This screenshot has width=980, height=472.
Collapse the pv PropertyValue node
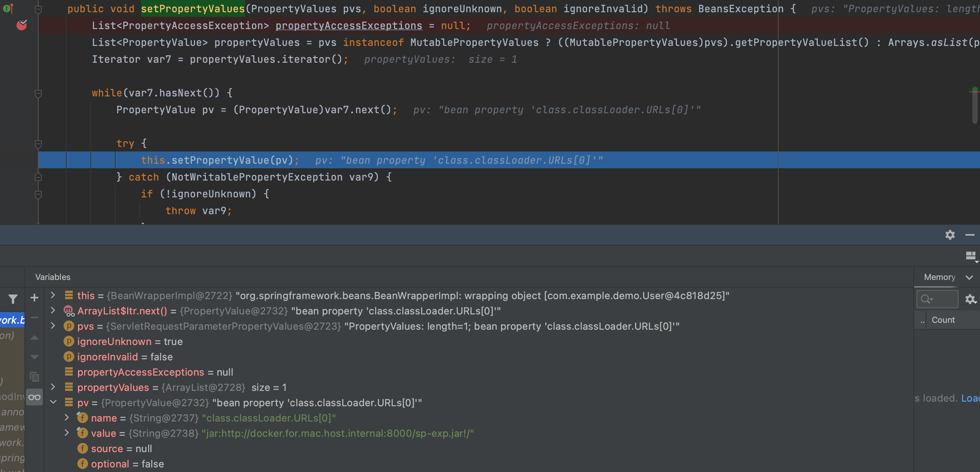pyautogui.click(x=53, y=402)
